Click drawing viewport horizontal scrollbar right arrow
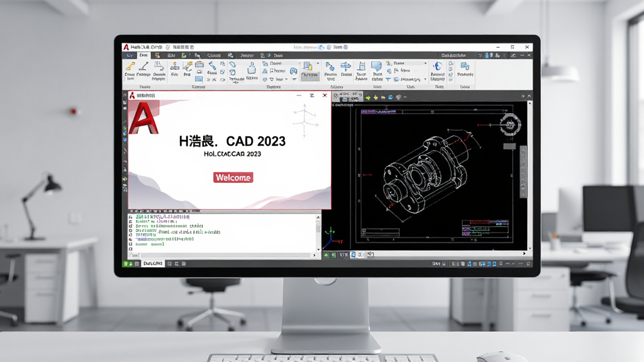 [524, 254]
